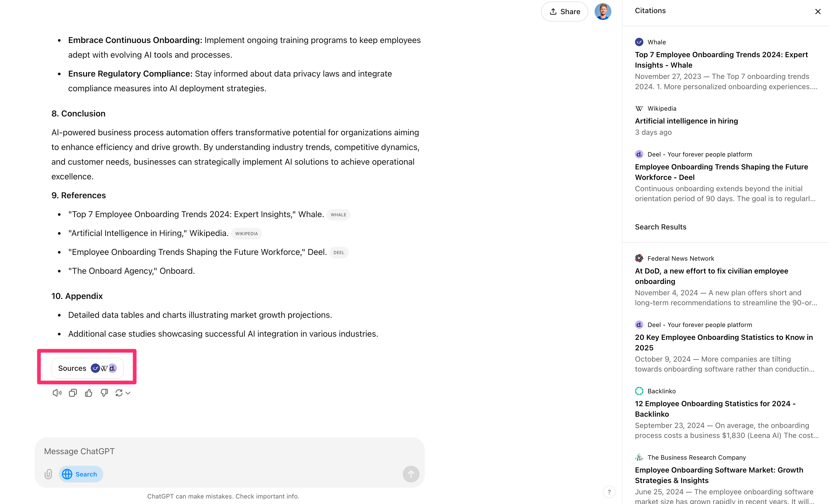Click the Sources button
This screenshot has height=504, width=829.
click(x=88, y=368)
